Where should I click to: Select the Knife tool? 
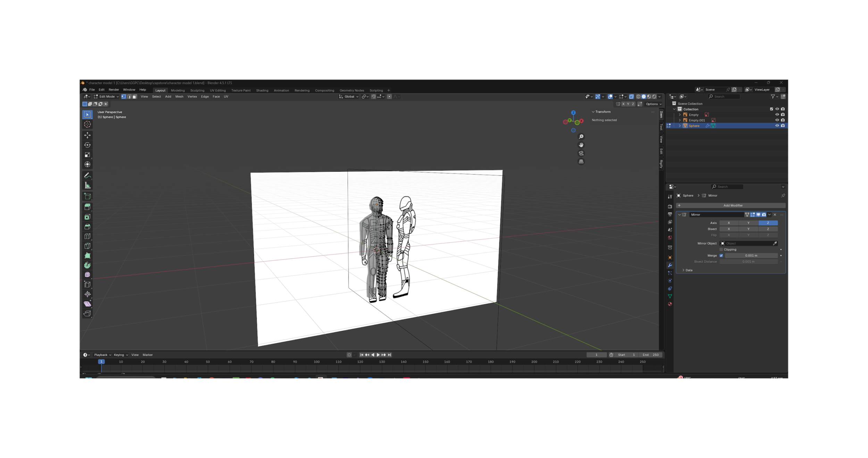click(x=87, y=246)
